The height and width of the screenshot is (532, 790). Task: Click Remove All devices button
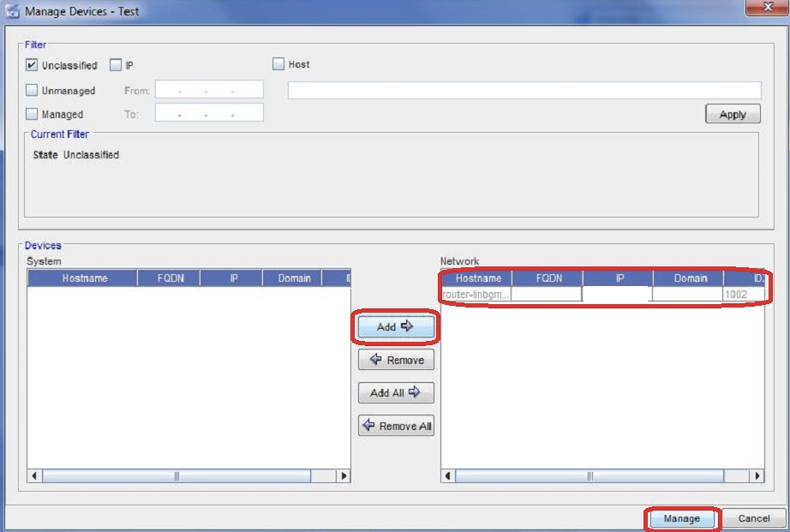(396, 426)
